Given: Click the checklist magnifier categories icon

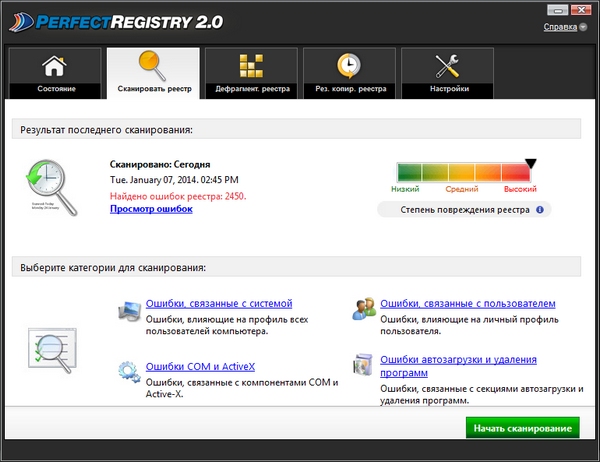Looking at the screenshot, I should click(x=50, y=350).
